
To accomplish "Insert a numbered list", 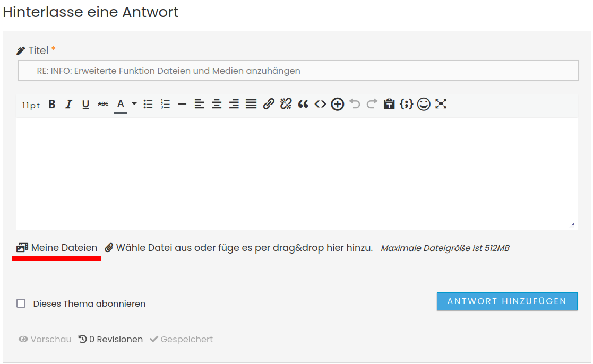I will click(166, 105).
